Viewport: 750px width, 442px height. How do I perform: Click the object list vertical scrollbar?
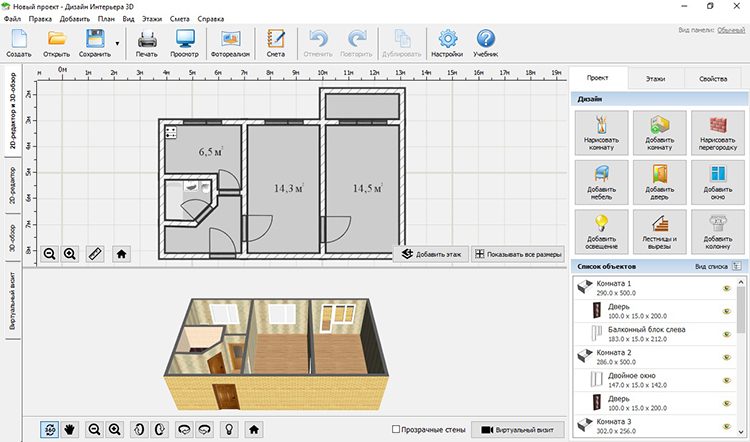point(741,320)
